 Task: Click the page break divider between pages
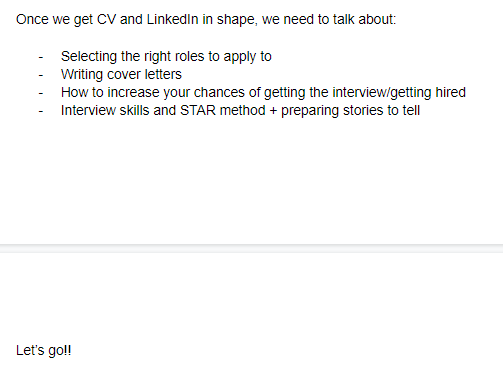click(251, 248)
